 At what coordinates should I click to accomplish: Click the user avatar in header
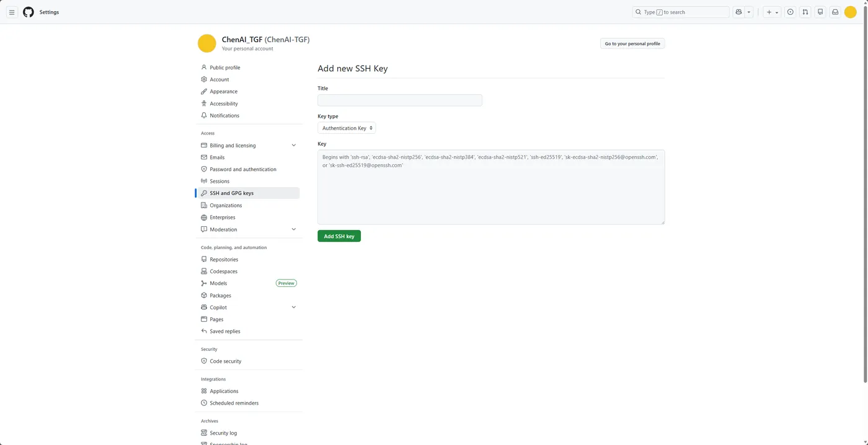851,12
